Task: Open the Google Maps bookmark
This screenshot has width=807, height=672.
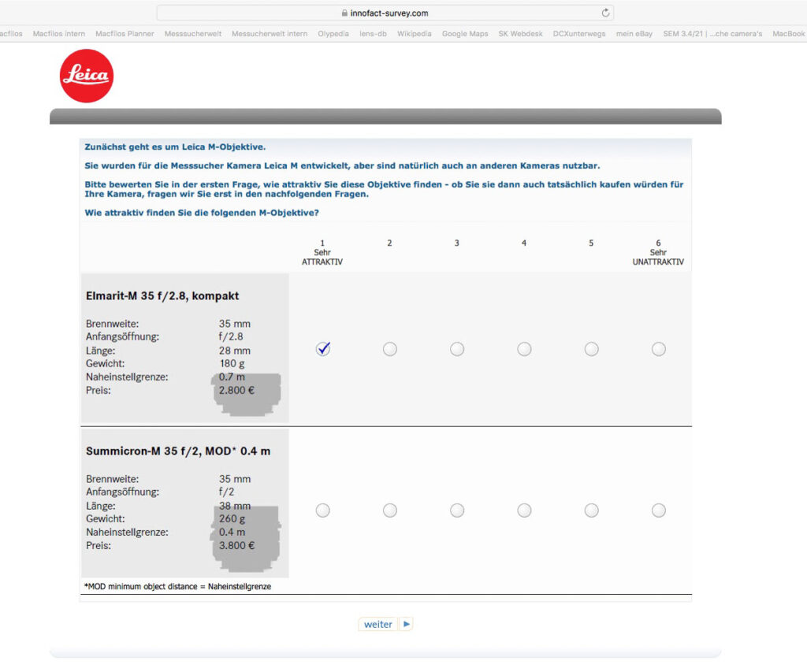Action: point(465,33)
